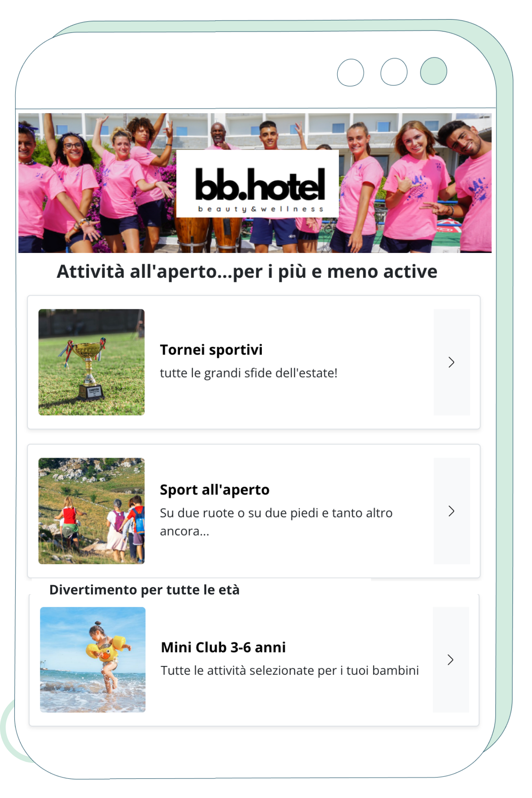Open Sport all'aperto chevron arrow
This screenshot has width=532, height=798.
click(451, 511)
